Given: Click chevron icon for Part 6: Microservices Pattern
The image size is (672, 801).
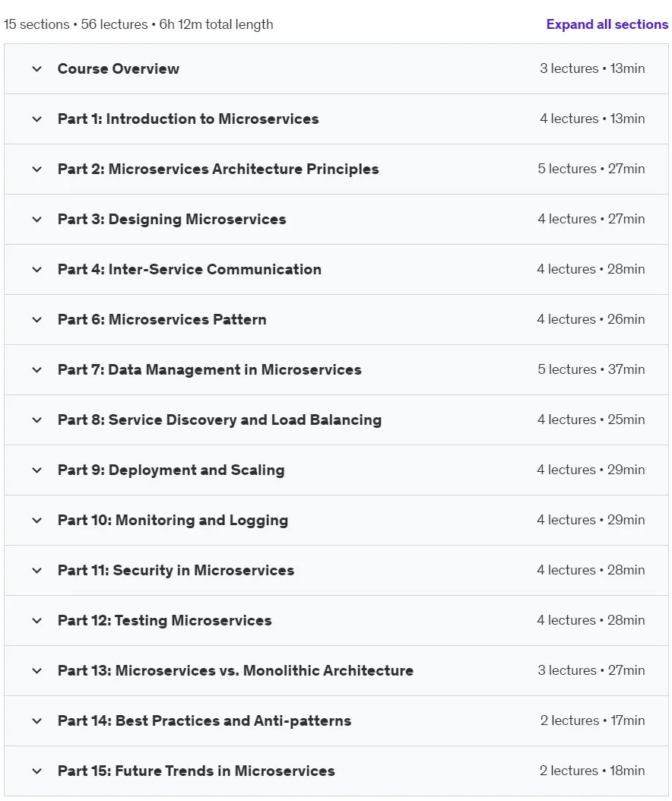Looking at the screenshot, I should tap(36, 319).
